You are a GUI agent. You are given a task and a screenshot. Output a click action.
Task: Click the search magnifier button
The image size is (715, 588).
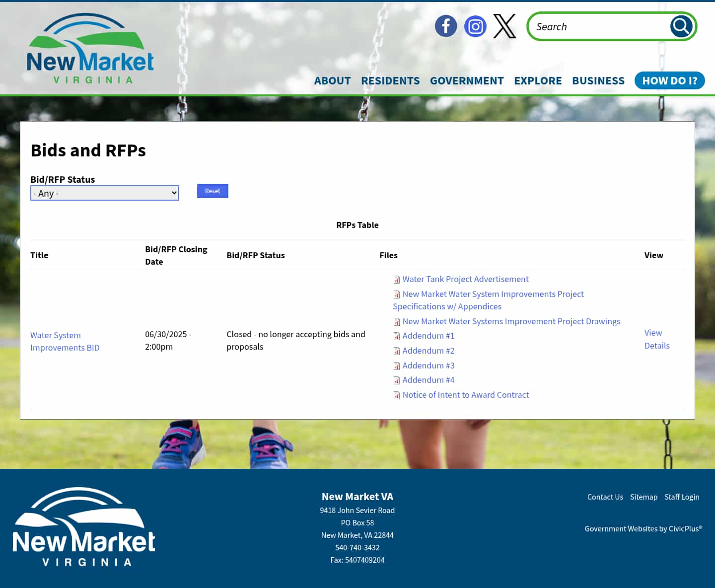681,26
